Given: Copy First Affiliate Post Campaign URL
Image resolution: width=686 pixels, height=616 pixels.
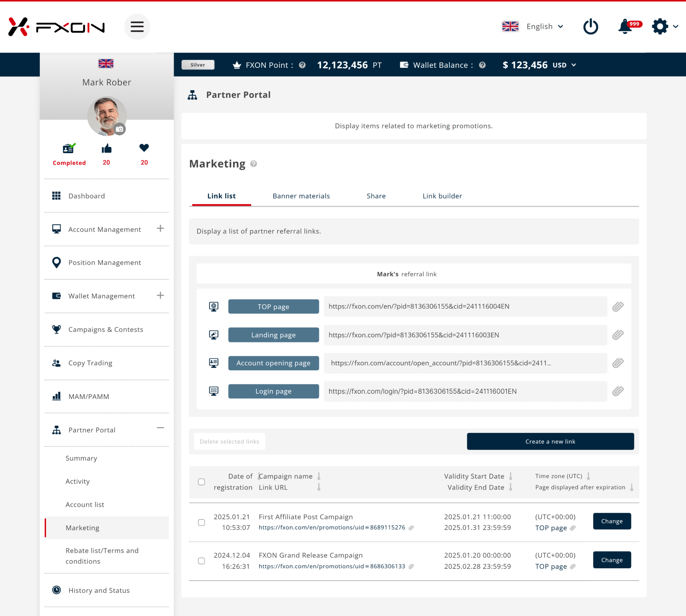Looking at the screenshot, I should [411, 528].
